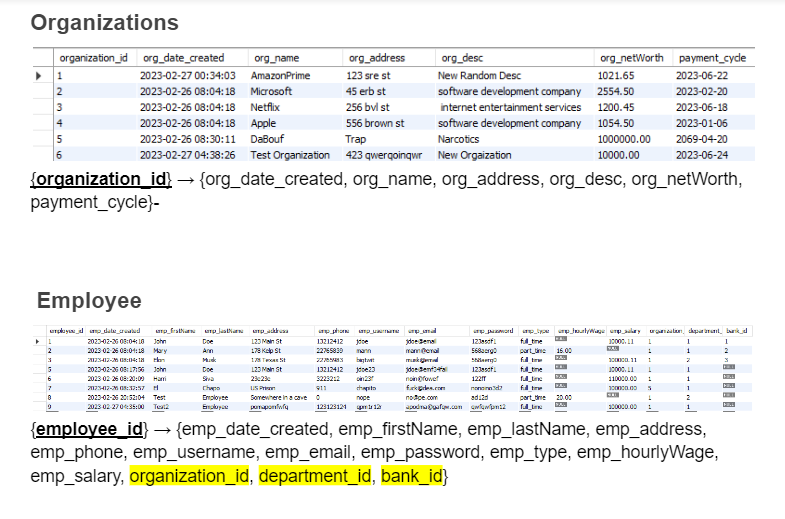Screen dimensions: 785x519
Task: Click the Employee heading
Action: click(89, 301)
